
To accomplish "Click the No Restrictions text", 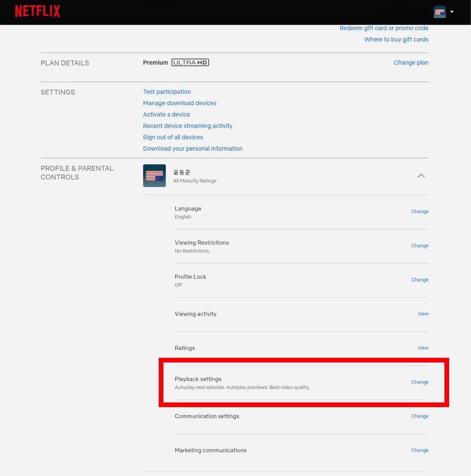I will 192,251.
